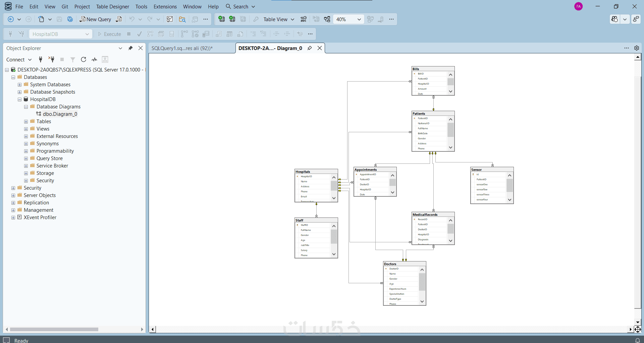Pin the Diagram_0 tab
This screenshot has width=644, height=343.
coord(310,48)
